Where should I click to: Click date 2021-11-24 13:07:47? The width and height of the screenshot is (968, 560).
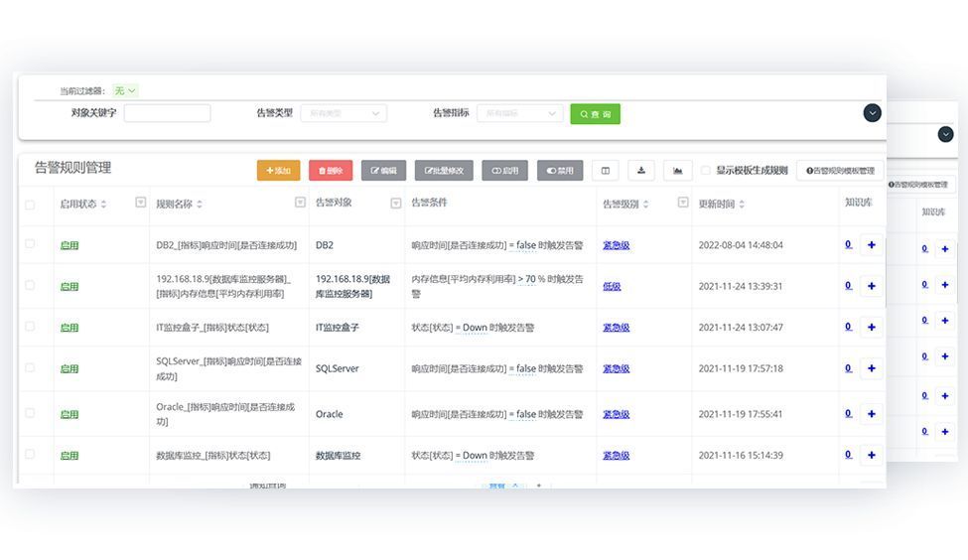click(x=741, y=328)
